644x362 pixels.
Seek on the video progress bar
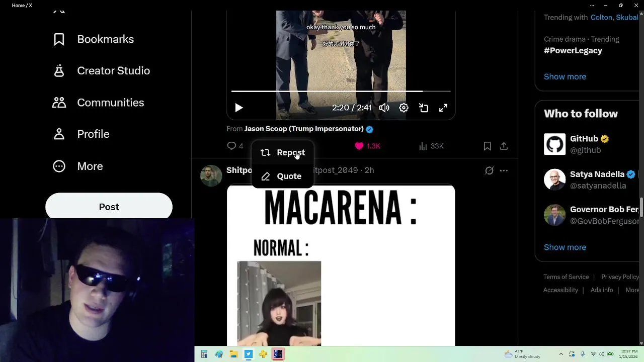pos(341,91)
